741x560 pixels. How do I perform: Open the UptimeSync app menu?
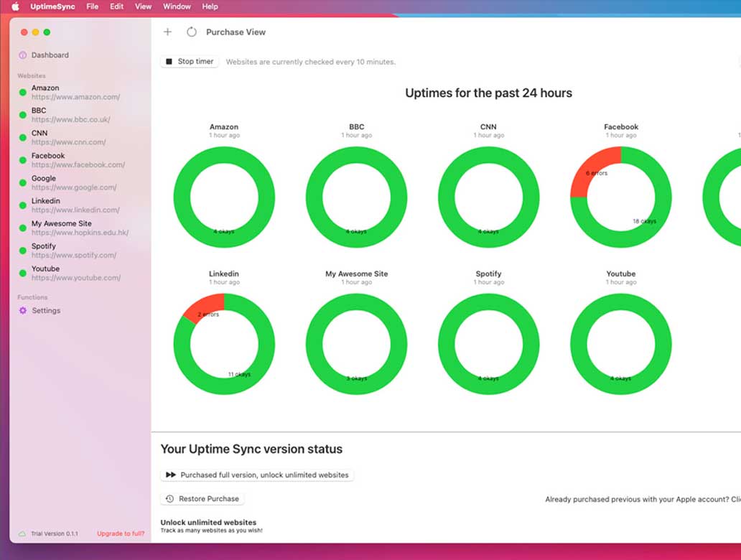pyautogui.click(x=52, y=6)
